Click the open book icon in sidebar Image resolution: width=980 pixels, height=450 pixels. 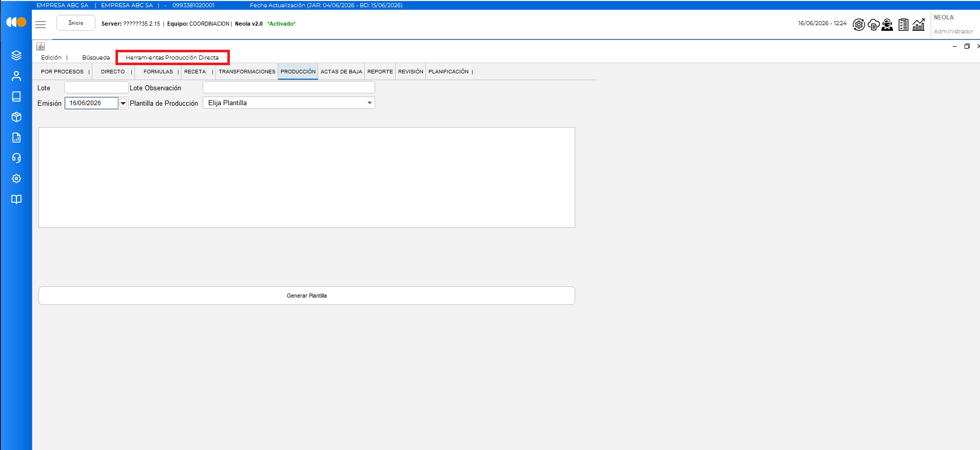click(x=16, y=199)
